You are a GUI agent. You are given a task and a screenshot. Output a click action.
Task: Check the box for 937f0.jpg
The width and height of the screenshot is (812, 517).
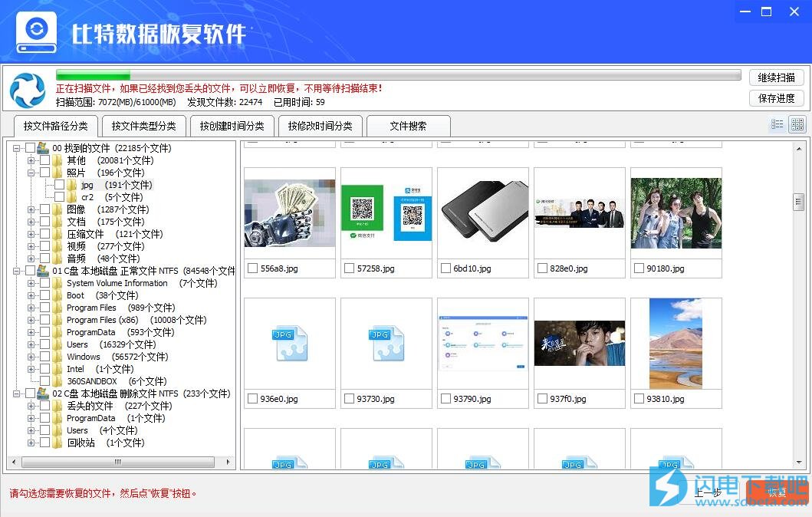543,399
